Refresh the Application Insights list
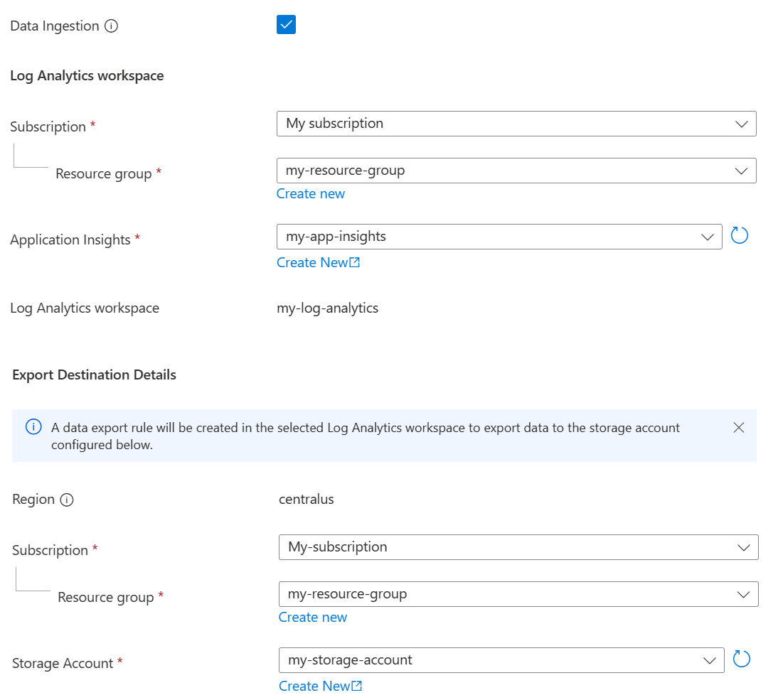This screenshot has width=778, height=700. (739, 235)
